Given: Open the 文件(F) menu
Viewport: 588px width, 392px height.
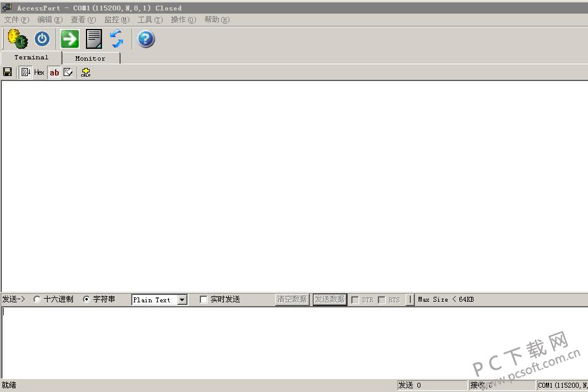Looking at the screenshot, I should click(17, 20).
